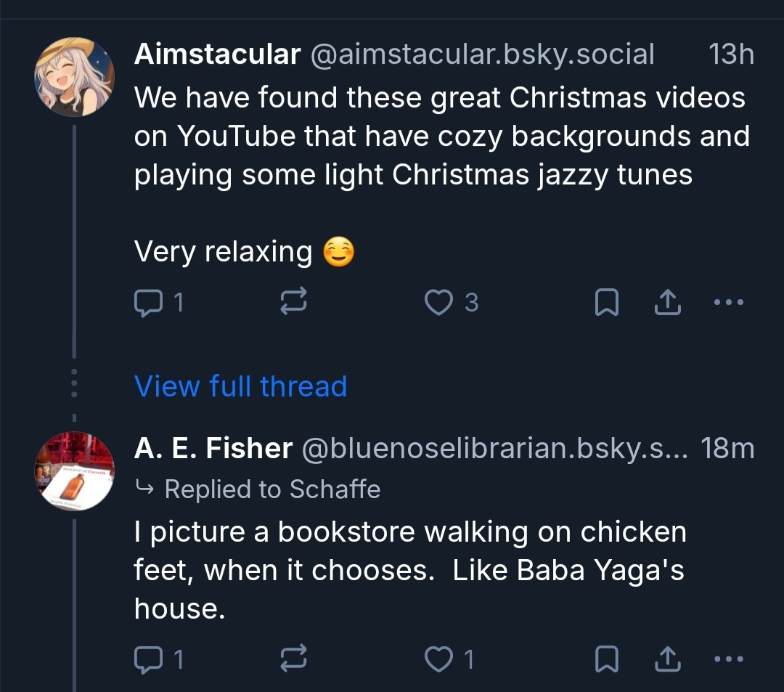Open the @aimstacular.bsky.social handle
Screen dimensions: 784x692
482,54
